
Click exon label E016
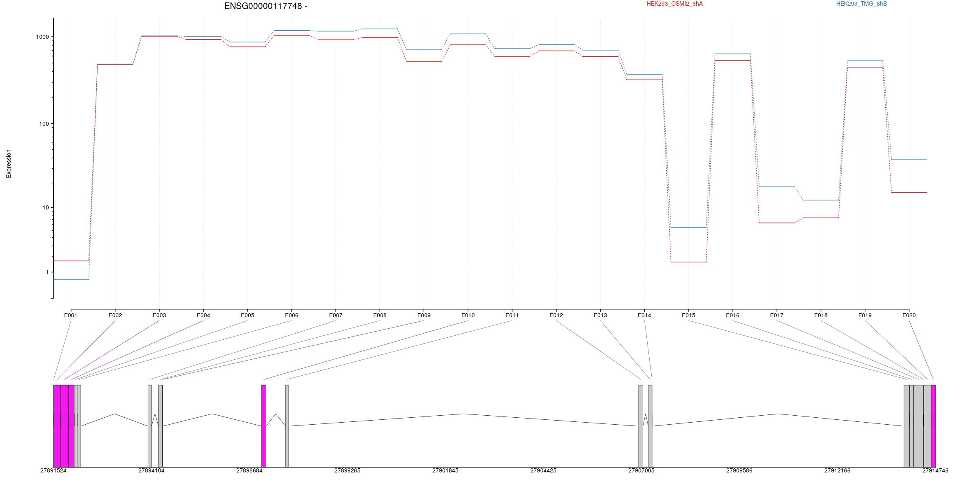coord(733,315)
